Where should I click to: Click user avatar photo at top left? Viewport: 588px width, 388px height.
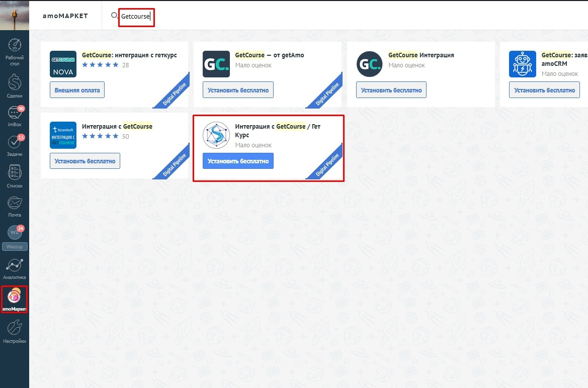tap(15, 15)
